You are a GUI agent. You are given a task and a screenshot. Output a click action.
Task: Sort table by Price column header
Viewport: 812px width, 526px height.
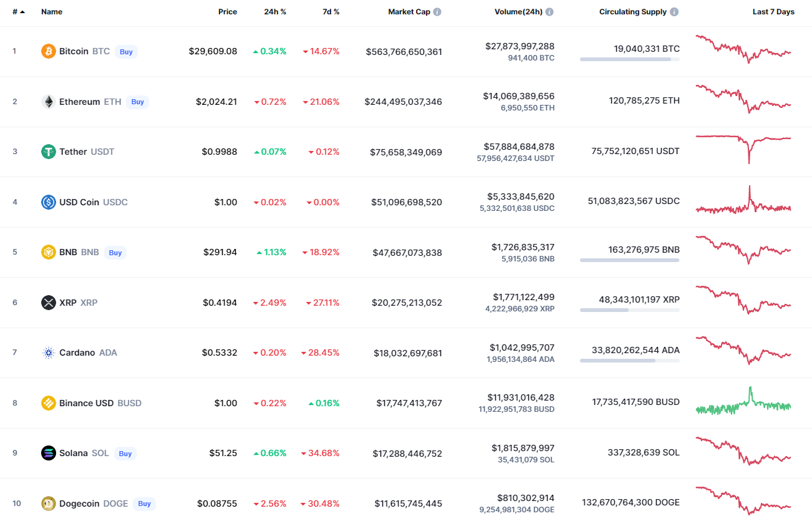228,12
